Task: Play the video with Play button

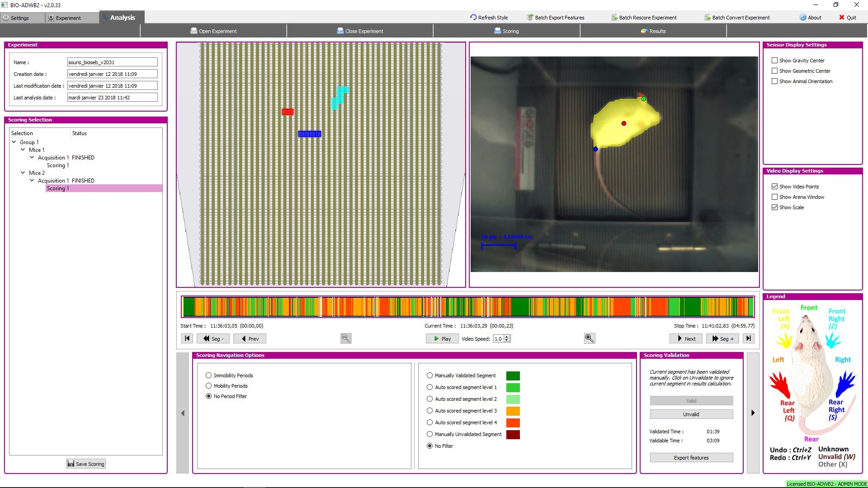Action: [x=442, y=338]
